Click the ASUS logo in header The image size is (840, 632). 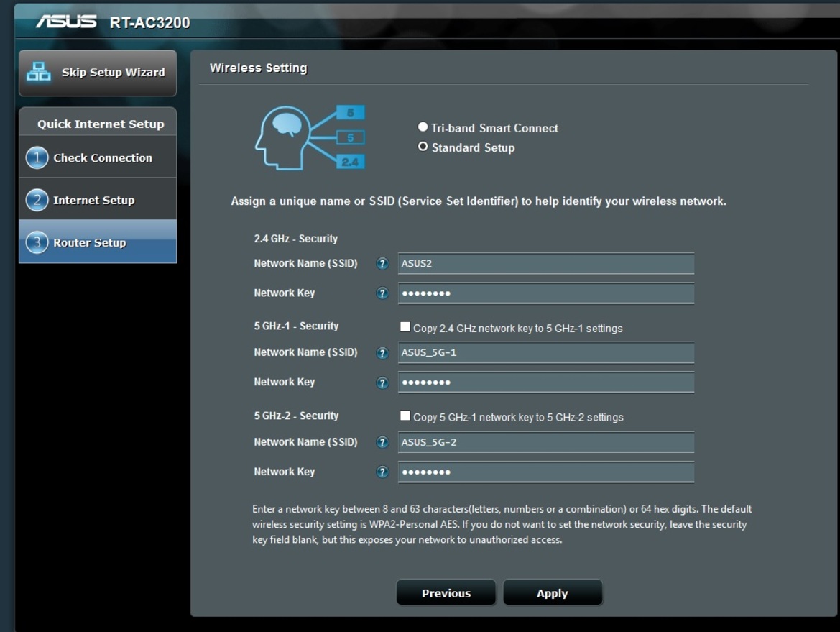[66, 22]
